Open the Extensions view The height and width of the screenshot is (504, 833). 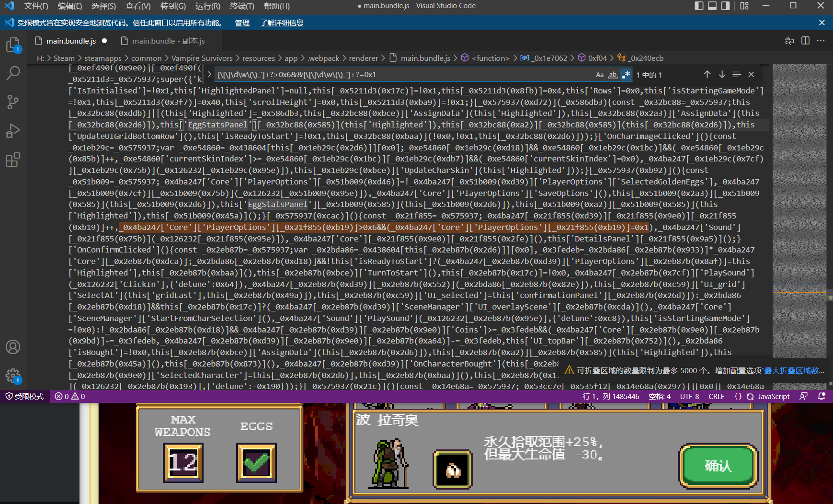[x=13, y=160]
